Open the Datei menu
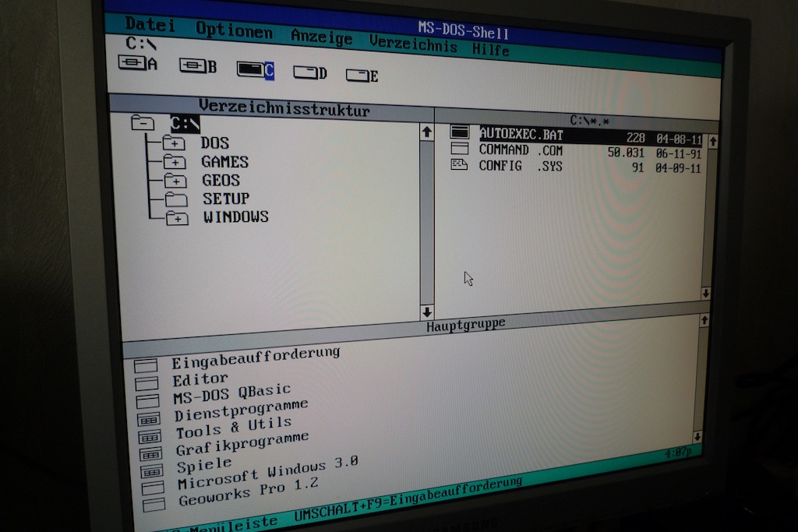The height and width of the screenshot is (532, 798). click(x=150, y=25)
